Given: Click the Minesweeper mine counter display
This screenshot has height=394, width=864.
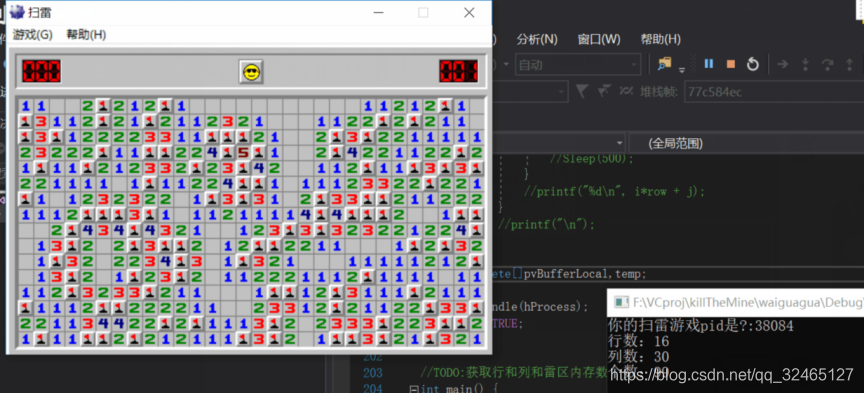Looking at the screenshot, I should coord(41,71).
